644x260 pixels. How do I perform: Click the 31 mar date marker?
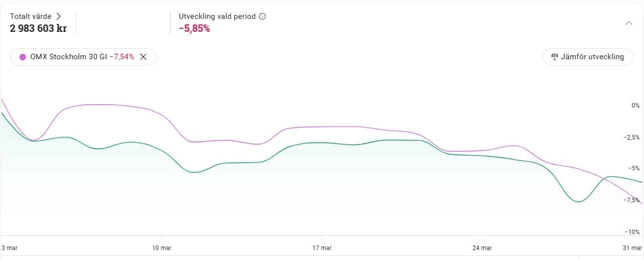(633, 248)
